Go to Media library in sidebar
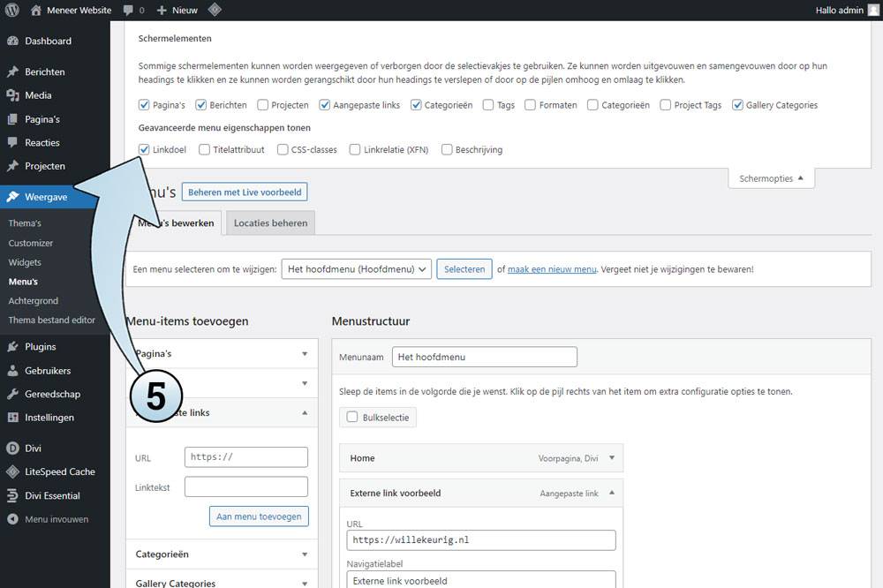Viewport: 883px width, 588px height. pos(38,95)
